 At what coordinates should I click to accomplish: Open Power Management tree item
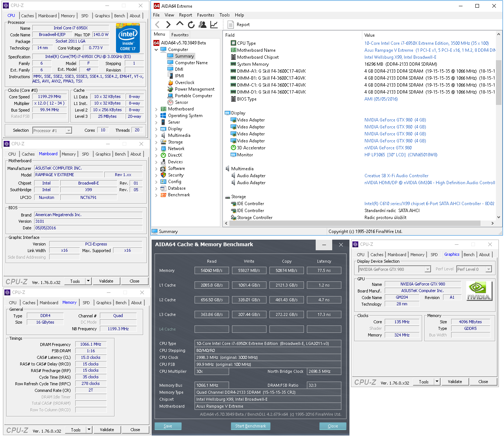[x=195, y=89]
